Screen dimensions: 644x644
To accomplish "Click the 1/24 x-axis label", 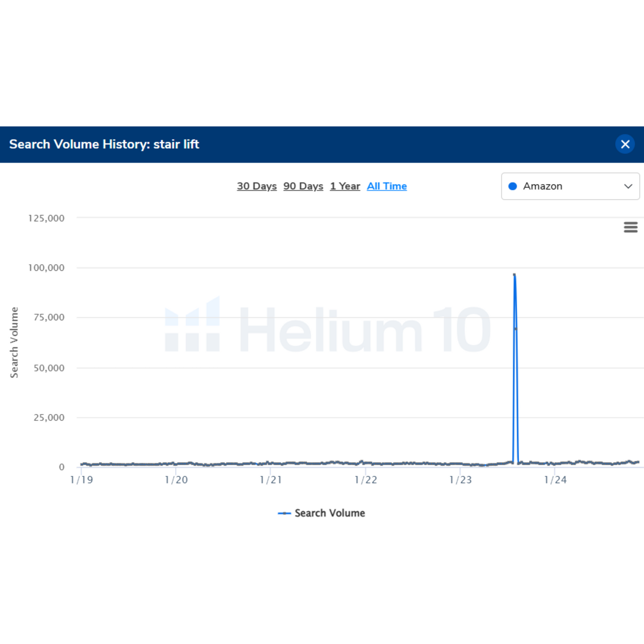I will click(555, 480).
